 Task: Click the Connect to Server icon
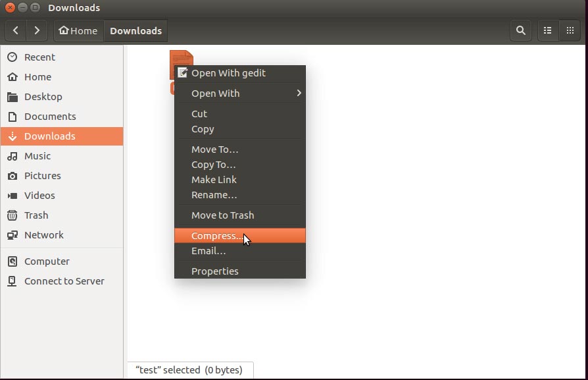pos(12,281)
